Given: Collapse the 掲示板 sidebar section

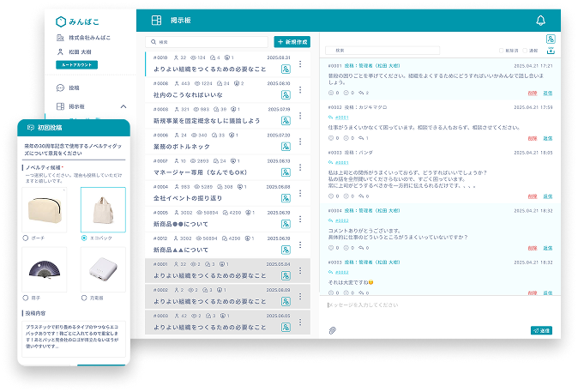Looking at the screenshot, I should (123, 106).
